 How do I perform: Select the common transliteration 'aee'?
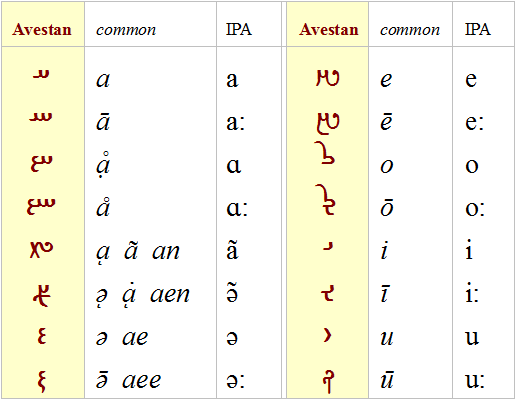click(141, 381)
